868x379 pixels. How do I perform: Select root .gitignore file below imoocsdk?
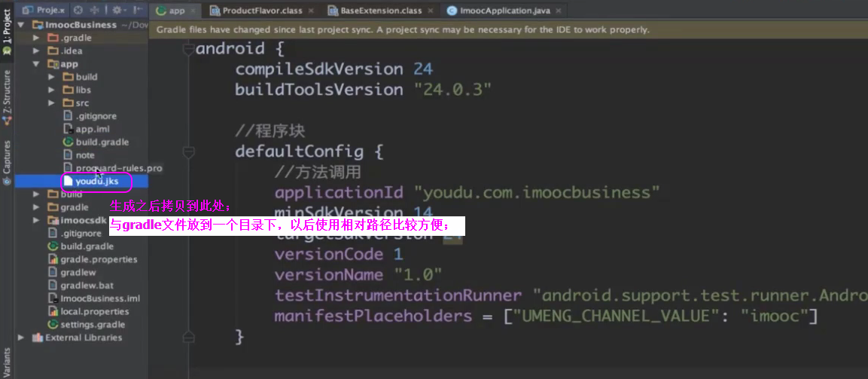coord(82,234)
